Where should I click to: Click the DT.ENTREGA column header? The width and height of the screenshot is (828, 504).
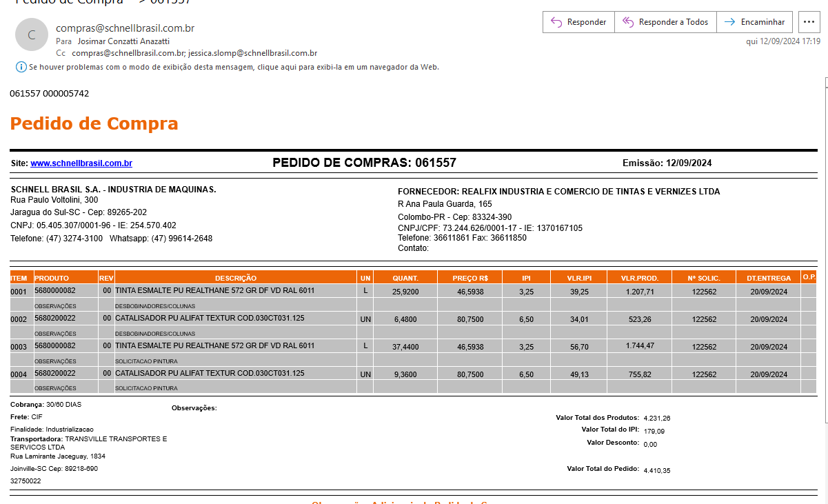coord(768,278)
